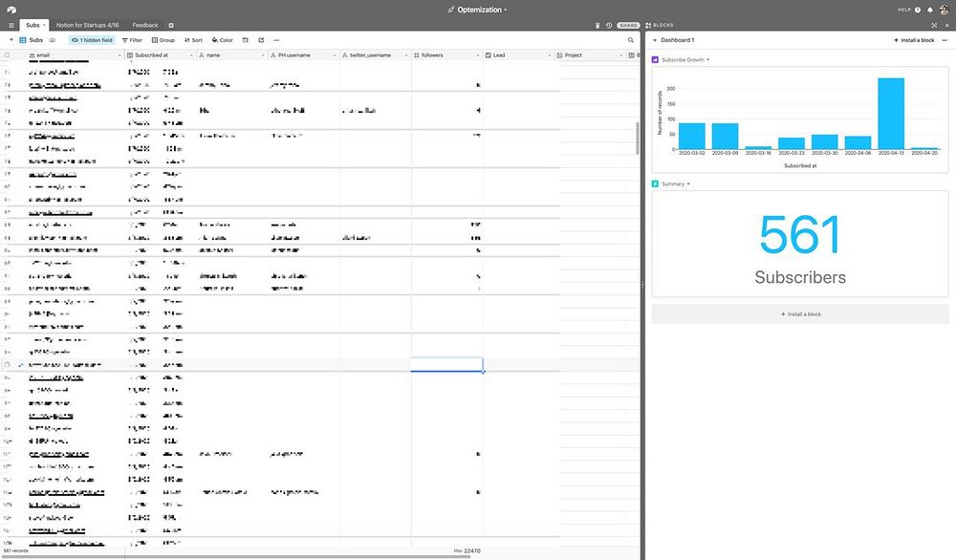Open the tables list hamburger menu
This screenshot has height=560, width=956.
pyautogui.click(x=11, y=25)
